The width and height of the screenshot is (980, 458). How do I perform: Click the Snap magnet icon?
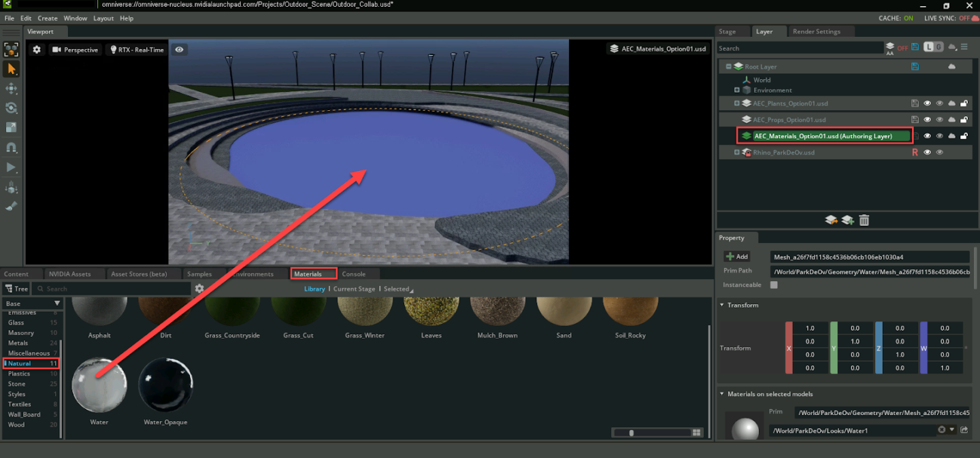[x=12, y=147]
